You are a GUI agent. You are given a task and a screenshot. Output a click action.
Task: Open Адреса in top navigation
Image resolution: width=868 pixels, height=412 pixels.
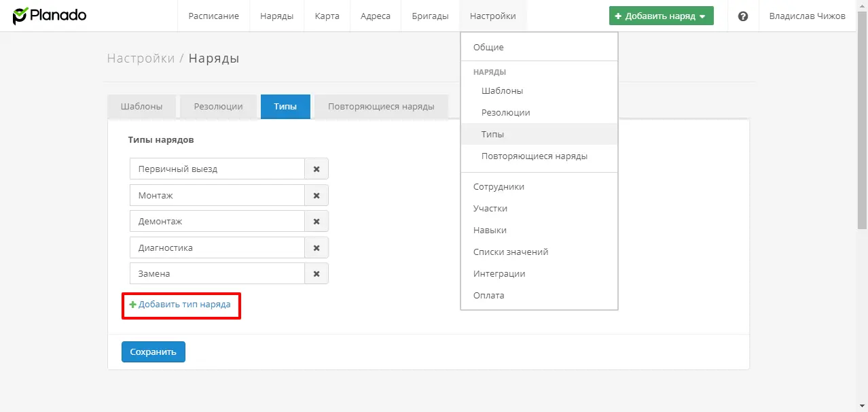(376, 16)
